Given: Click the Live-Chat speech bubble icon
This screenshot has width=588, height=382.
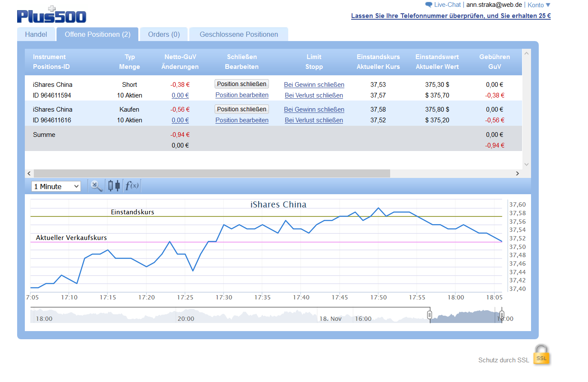Looking at the screenshot, I should coord(429,5).
